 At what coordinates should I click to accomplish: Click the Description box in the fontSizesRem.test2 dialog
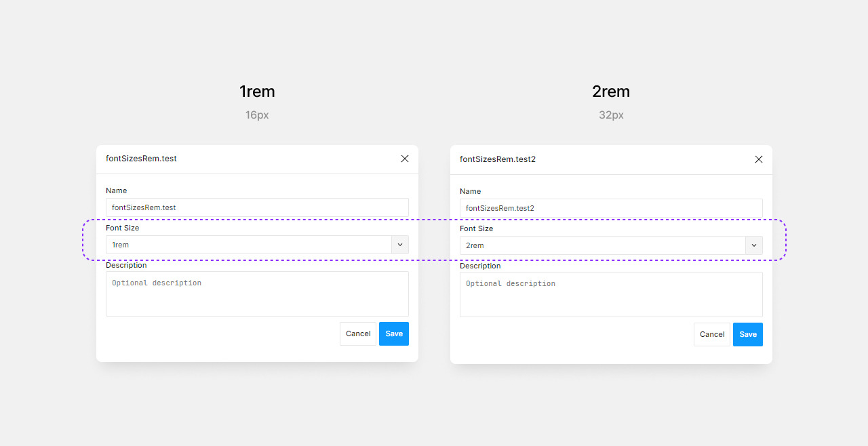tap(611, 294)
